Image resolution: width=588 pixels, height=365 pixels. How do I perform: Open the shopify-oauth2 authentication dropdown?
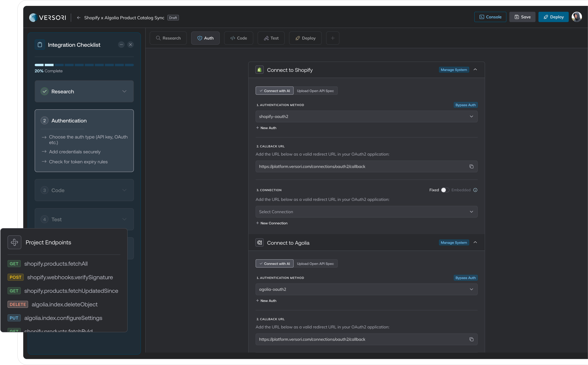coord(366,116)
